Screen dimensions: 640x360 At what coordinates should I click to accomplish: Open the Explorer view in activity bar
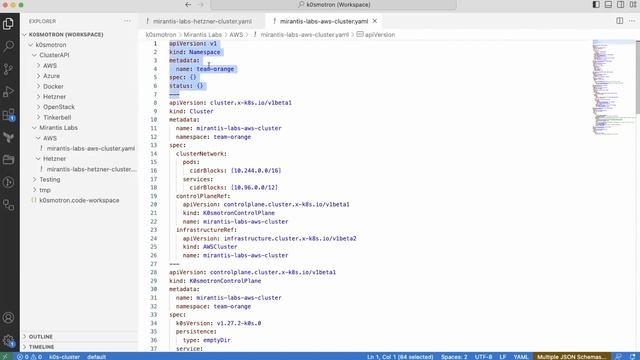tap(8, 24)
